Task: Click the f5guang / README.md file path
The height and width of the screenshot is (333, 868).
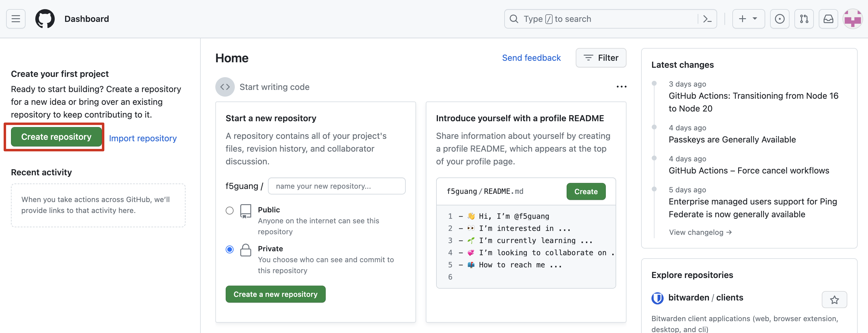Action: (x=485, y=191)
